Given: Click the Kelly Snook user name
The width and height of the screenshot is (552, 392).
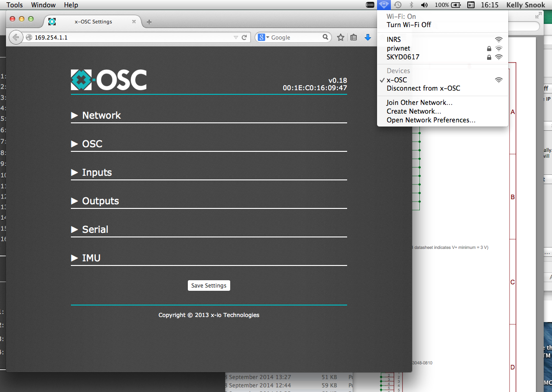Looking at the screenshot, I should [526, 5].
